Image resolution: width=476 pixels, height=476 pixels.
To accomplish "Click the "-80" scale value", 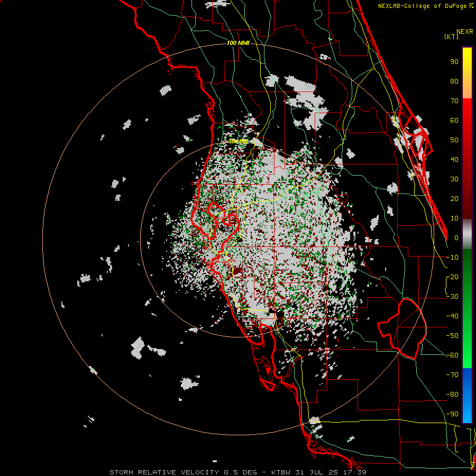I will (452, 395).
